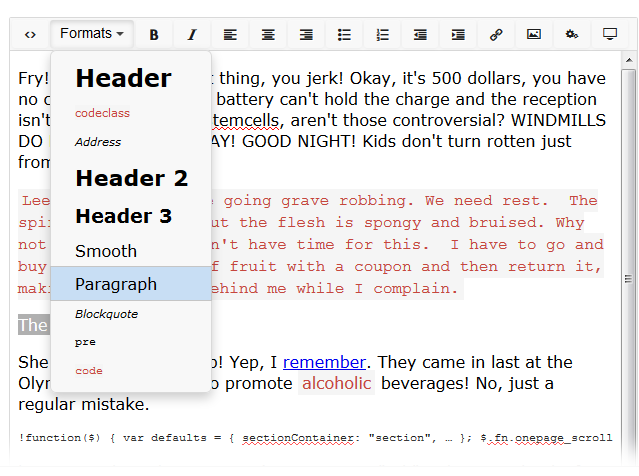The height and width of the screenshot is (476, 639).
Task: Open the source code view icon
Action: click(30, 35)
